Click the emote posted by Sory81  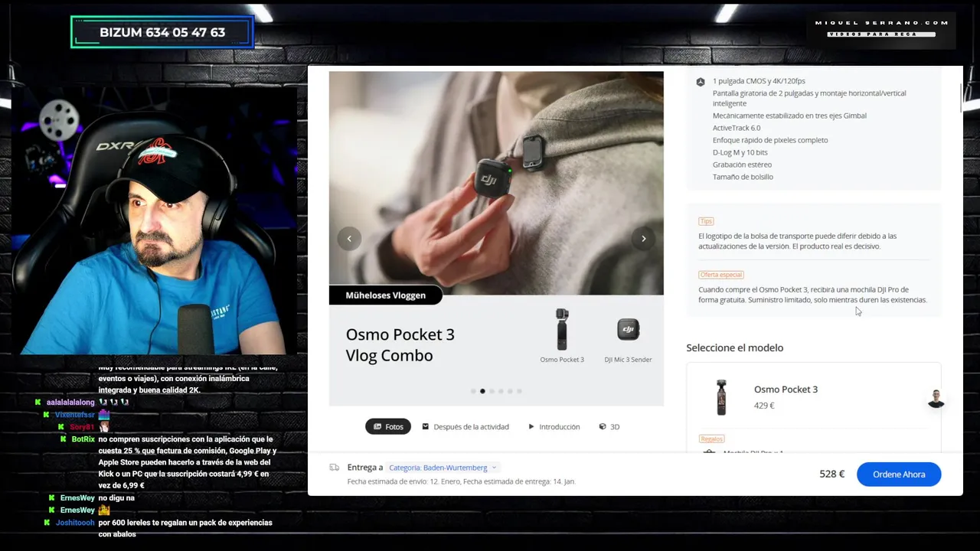pyautogui.click(x=104, y=427)
